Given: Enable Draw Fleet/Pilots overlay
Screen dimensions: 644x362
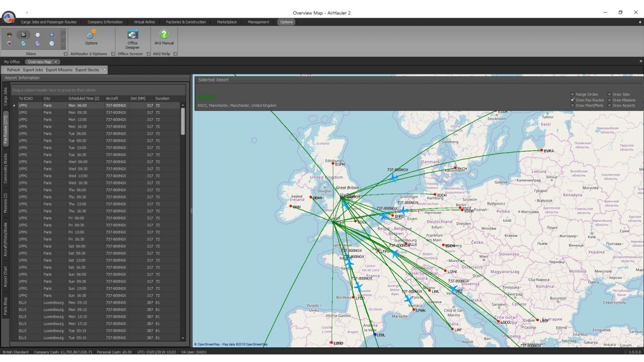Looking at the screenshot, I should coord(572,105).
